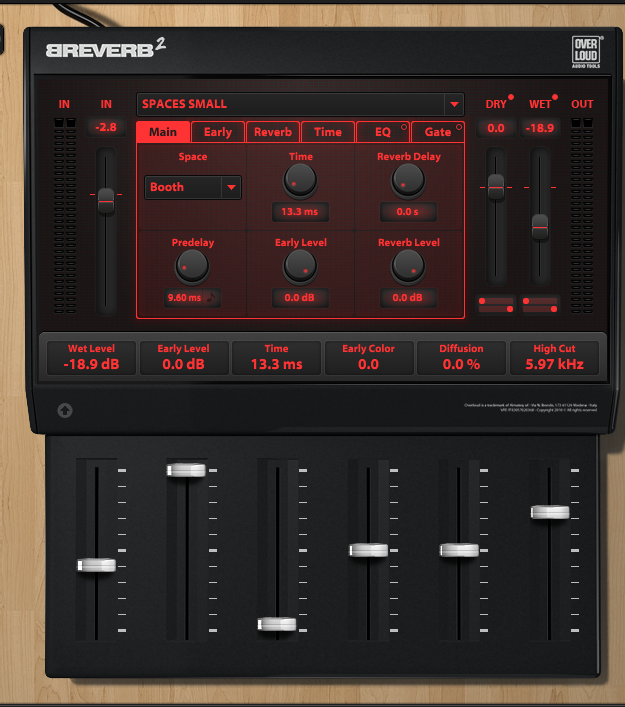625x707 pixels.
Task: Toggle the DRY mute red dot
Action: (x=511, y=97)
